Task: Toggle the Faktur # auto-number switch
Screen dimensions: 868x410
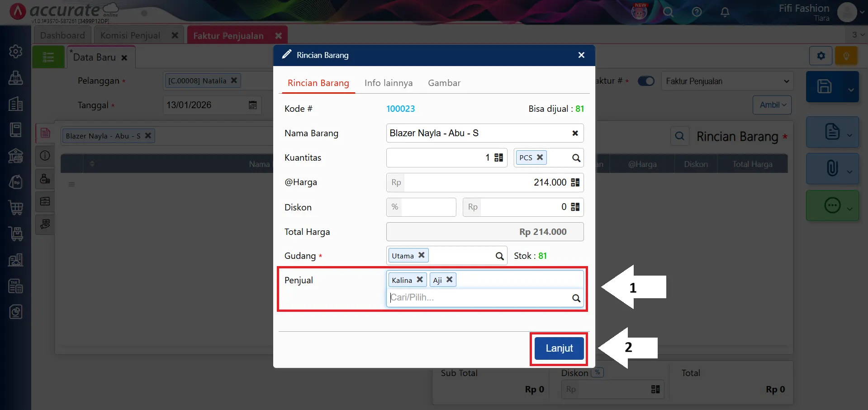Action: pyautogui.click(x=646, y=81)
